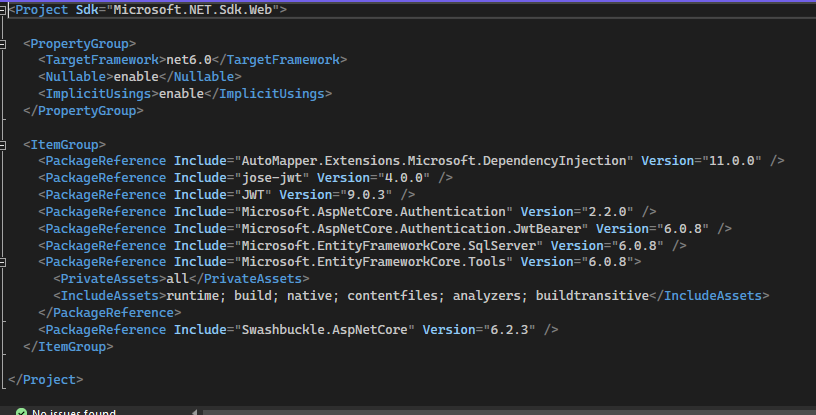The width and height of the screenshot is (816, 415).
Task: Click 'Microsoft.AspNetCore.Authentication.JwtBearer' package name
Action: coord(411,229)
